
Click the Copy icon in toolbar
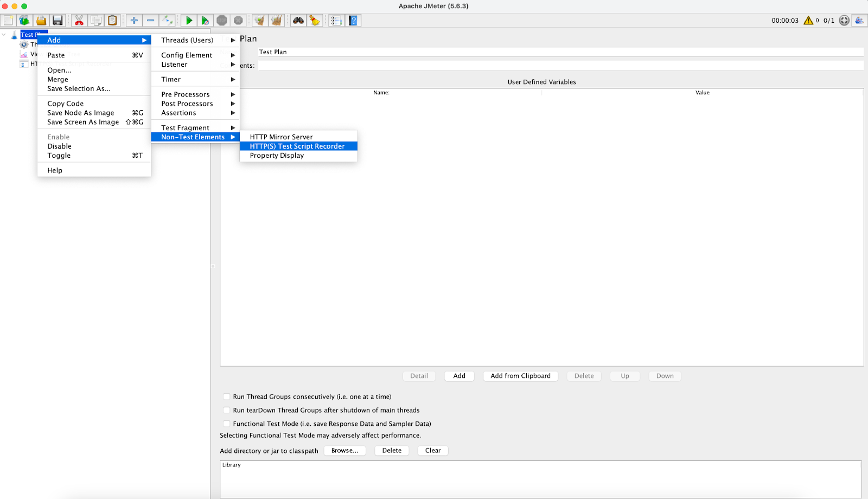coord(96,21)
